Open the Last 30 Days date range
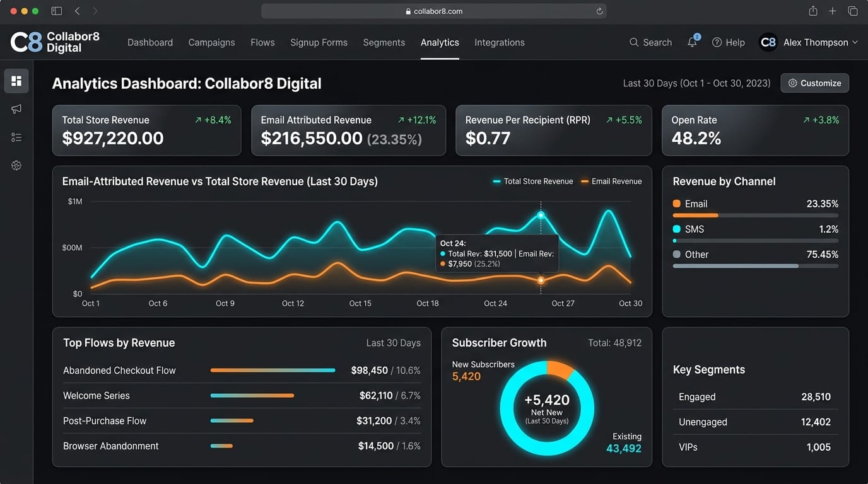Viewport: 868px width, 484px height. (696, 83)
